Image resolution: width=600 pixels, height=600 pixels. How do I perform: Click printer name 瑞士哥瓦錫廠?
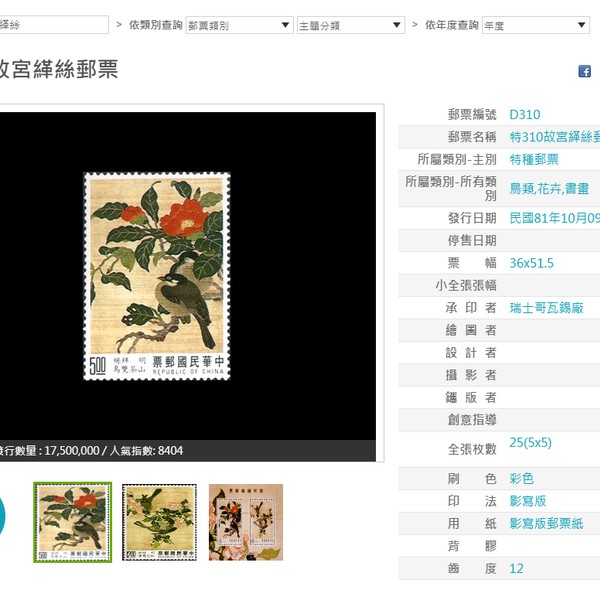click(546, 308)
